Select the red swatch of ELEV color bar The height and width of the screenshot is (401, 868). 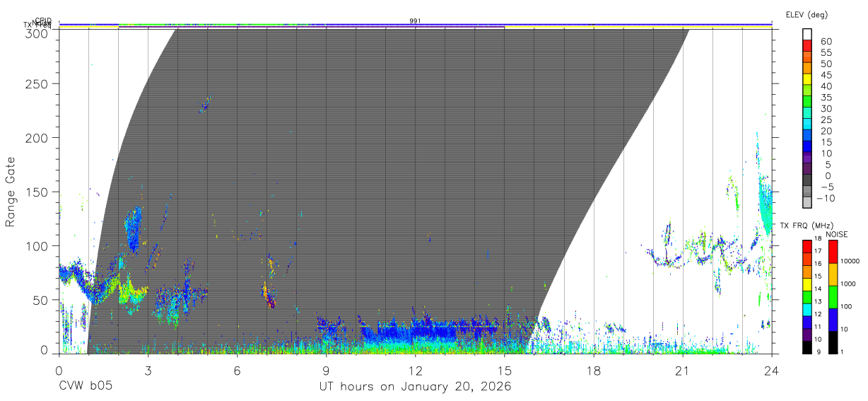tap(808, 45)
